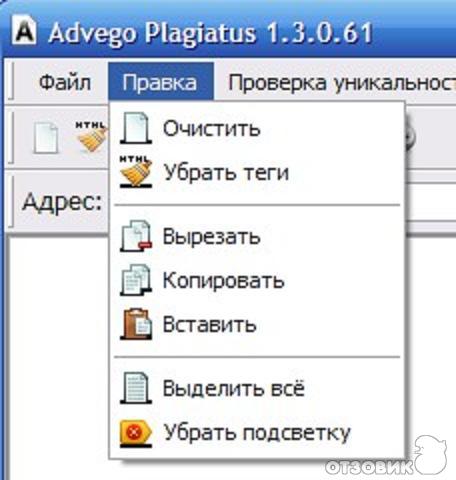Viewport: 456px width, 480px height.
Task: Click lined page icon beside Выделить всё
Action: pyautogui.click(x=136, y=388)
